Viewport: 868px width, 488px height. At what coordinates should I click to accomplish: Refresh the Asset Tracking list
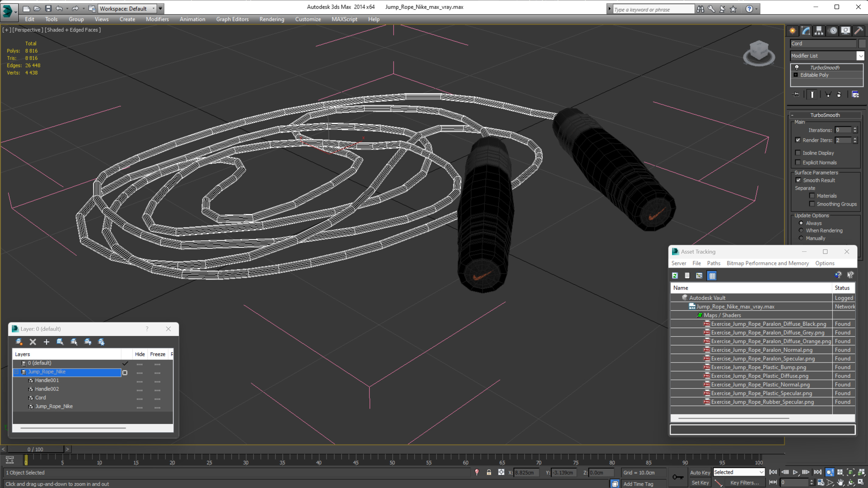pos(675,276)
